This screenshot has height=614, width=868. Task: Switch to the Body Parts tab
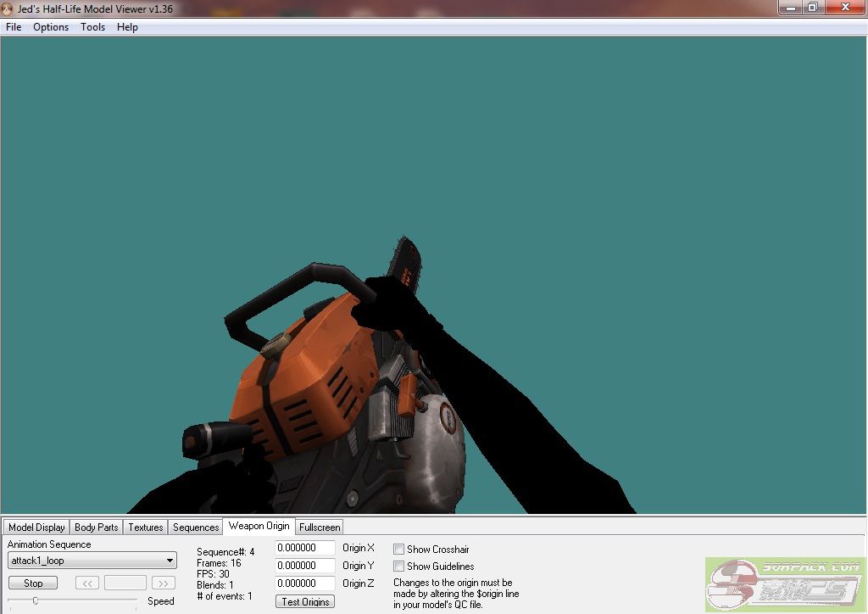point(97,527)
